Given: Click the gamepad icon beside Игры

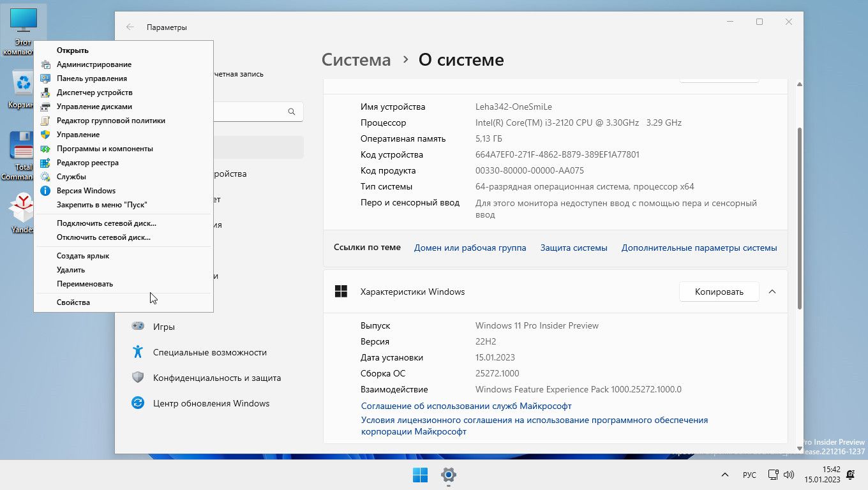Looking at the screenshot, I should click(x=138, y=326).
